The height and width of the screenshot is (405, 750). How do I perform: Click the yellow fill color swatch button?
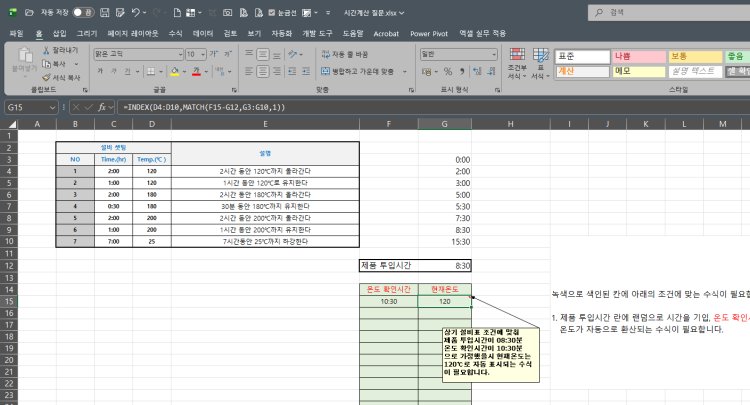tap(174, 72)
